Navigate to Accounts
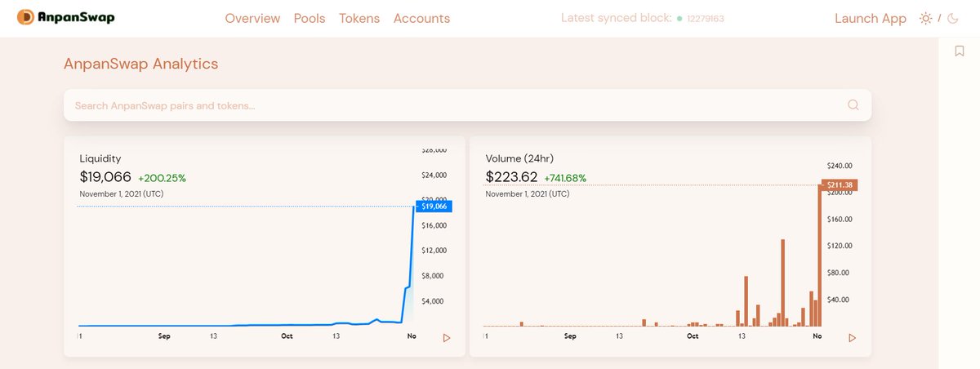 [x=421, y=18]
